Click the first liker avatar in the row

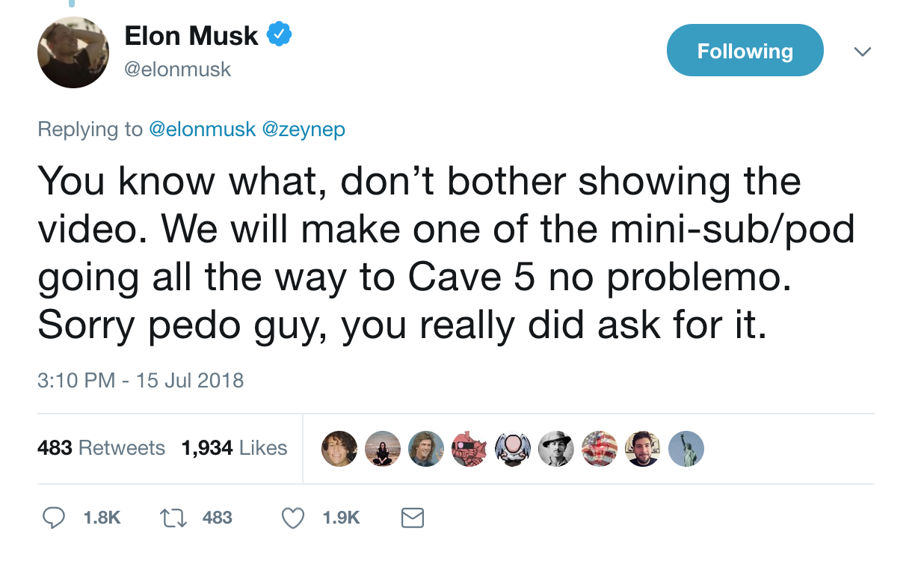(339, 449)
